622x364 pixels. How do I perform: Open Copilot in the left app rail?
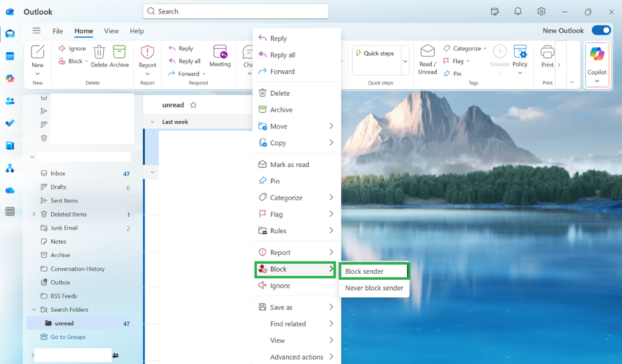click(x=10, y=78)
